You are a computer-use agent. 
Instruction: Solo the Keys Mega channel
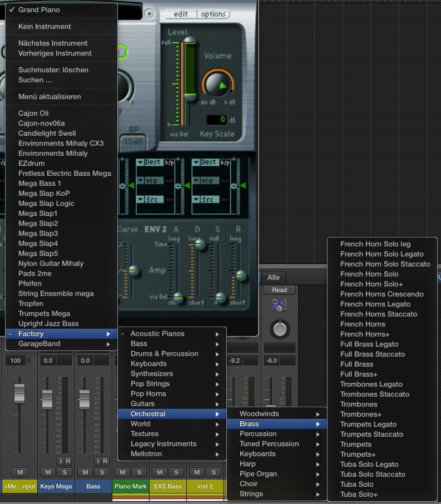tap(65, 472)
